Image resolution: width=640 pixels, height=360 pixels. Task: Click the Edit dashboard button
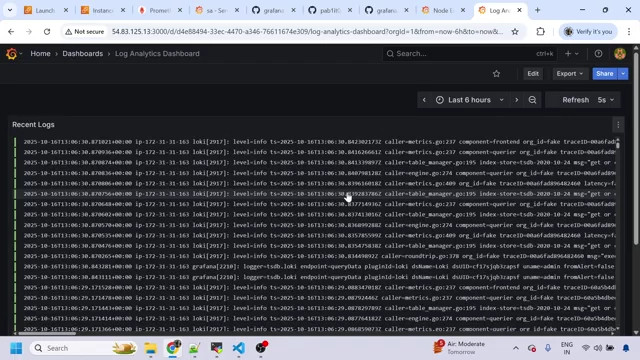(x=533, y=74)
